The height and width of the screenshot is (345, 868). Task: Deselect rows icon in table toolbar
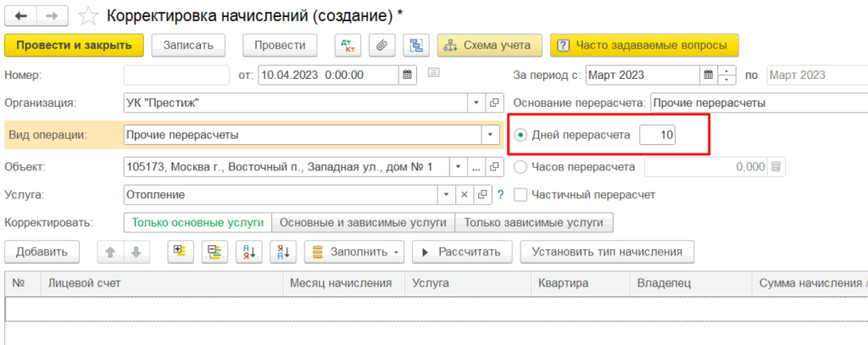214,252
